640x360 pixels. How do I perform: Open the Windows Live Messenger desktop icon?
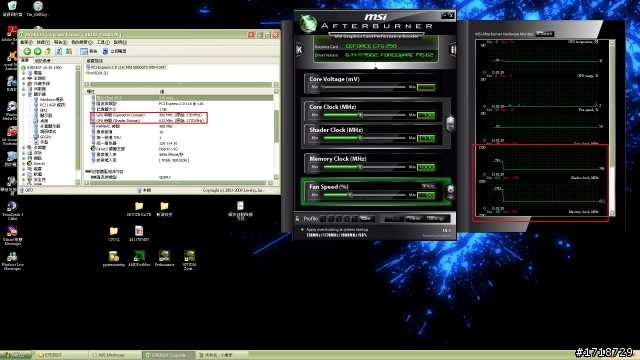(x=12, y=261)
